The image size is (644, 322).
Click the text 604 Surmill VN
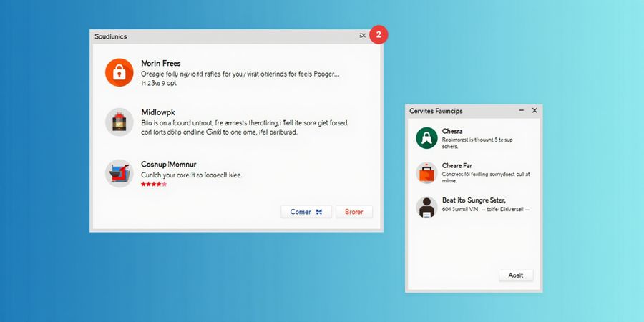460,209
